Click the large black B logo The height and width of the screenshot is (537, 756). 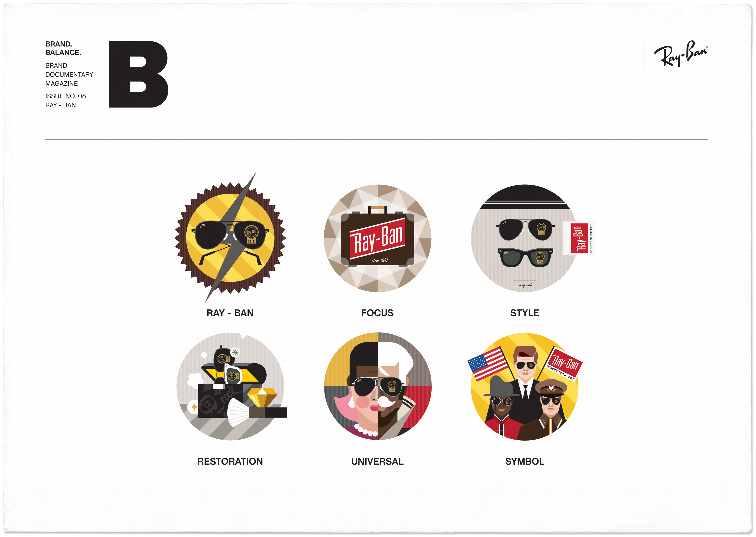tap(138, 74)
